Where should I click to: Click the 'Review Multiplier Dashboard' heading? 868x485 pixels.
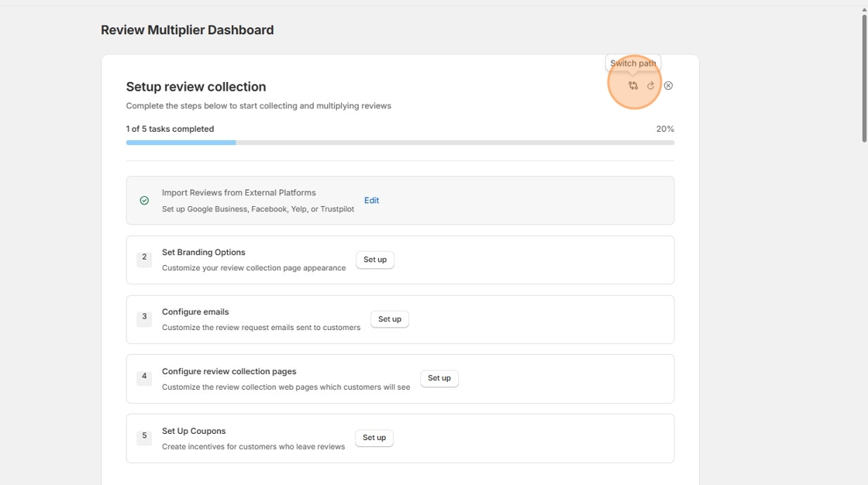[x=187, y=30]
